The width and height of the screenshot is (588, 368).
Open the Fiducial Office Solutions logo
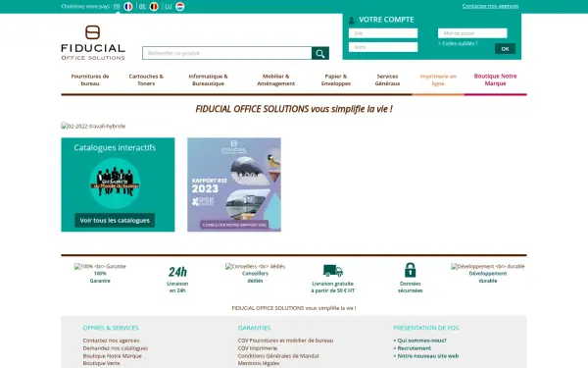(x=93, y=42)
